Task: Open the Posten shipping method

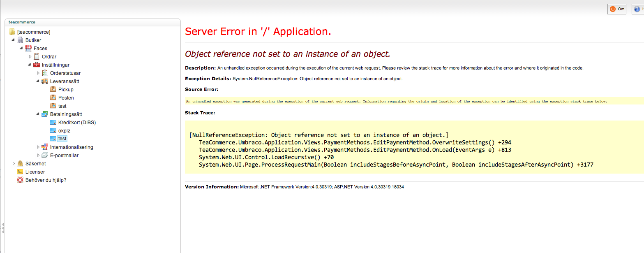Action: click(x=66, y=98)
